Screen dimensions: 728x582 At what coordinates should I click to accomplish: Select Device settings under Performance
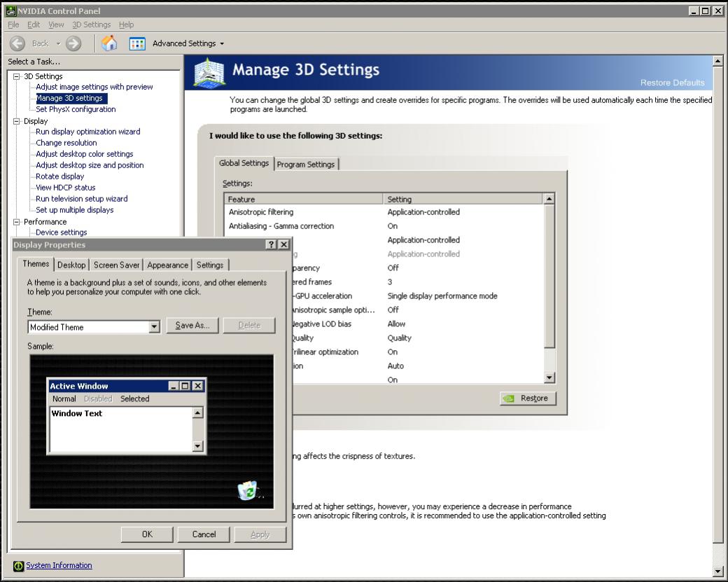tap(62, 233)
